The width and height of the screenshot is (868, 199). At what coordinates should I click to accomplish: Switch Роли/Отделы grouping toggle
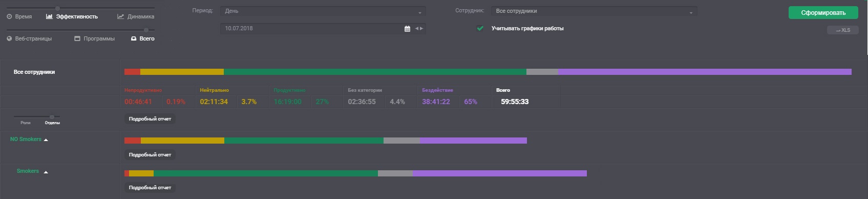[52, 117]
